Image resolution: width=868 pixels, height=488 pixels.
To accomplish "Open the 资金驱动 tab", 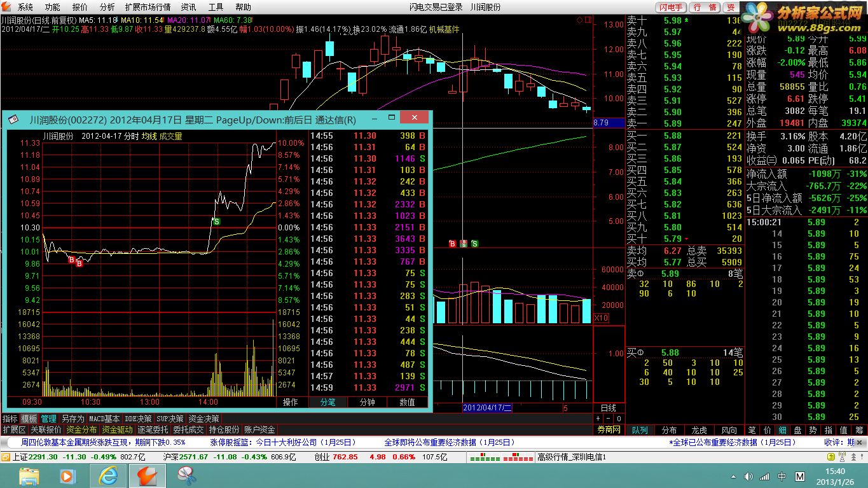I will (118, 430).
